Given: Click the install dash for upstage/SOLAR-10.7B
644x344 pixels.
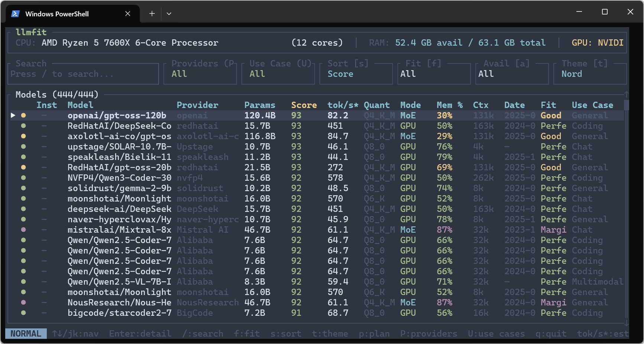Looking at the screenshot, I should pos(44,147).
